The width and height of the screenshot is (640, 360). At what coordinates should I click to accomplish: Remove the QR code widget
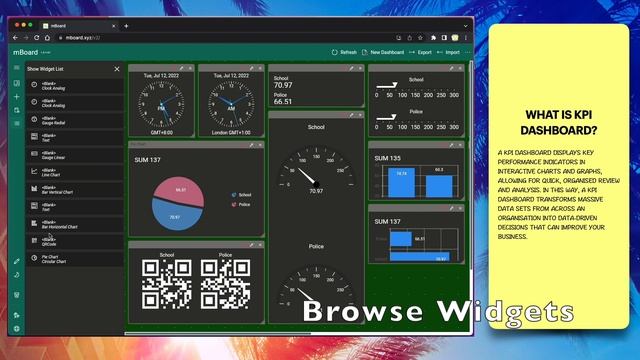[x=260, y=245]
